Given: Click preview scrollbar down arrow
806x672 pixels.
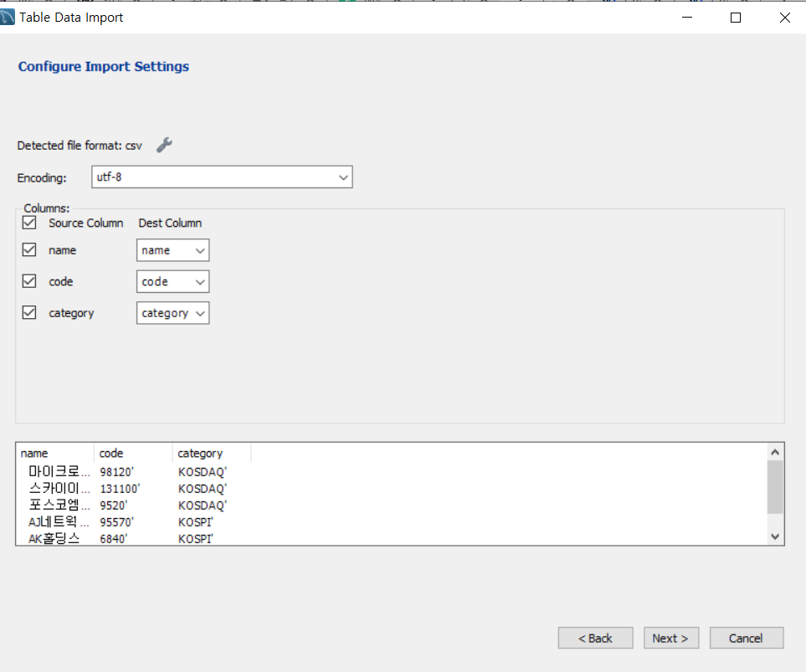Looking at the screenshot, I should point(775,536).
